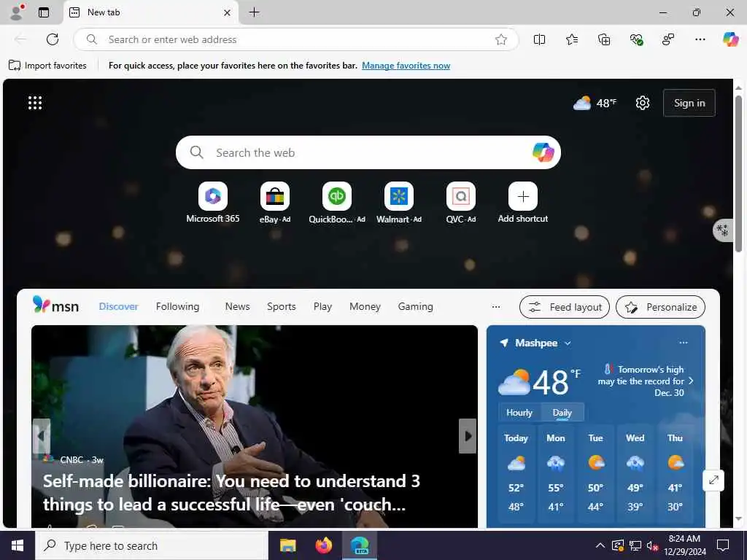Open the eBay shortcut

pyautogui.click(x=275, y=203)
